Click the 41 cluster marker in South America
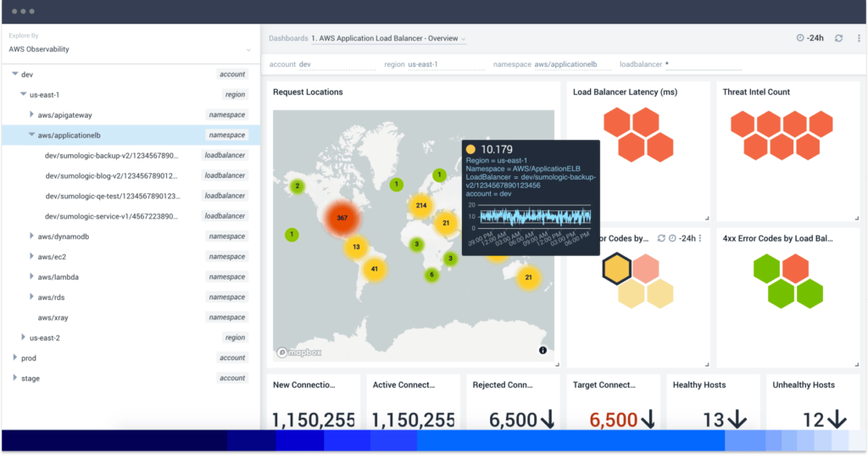Image resolution: width=868 pixels, height=455 pixels. click(x=374, y=269)
